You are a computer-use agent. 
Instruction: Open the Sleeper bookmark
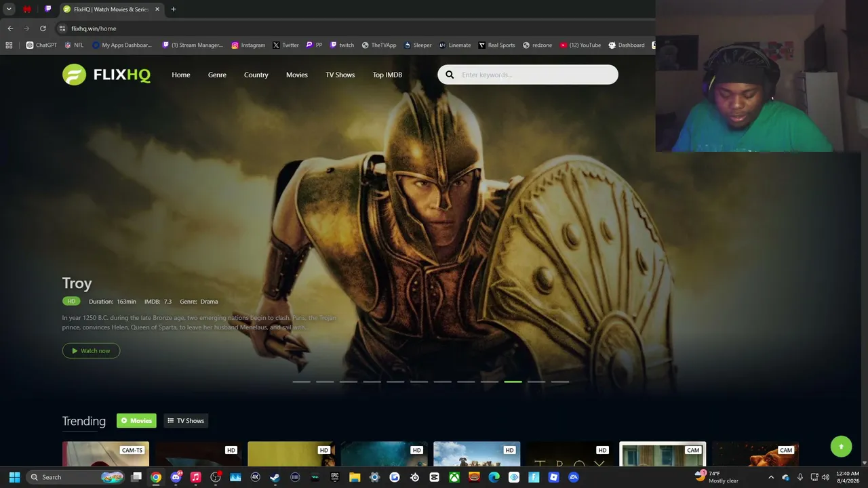[x=418, y=45]
